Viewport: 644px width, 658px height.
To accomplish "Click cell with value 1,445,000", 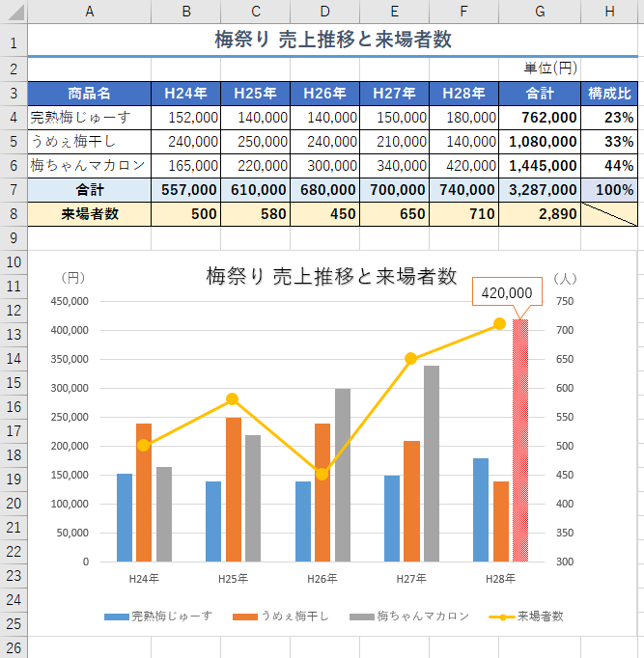I will point(540,166).
